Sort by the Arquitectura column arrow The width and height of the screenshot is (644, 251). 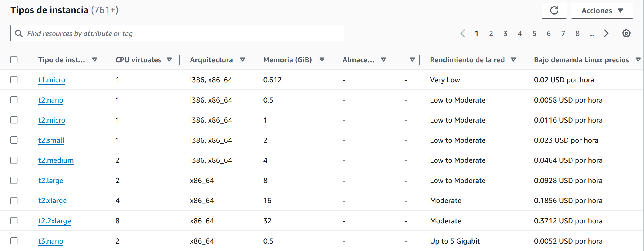(243, 60)
